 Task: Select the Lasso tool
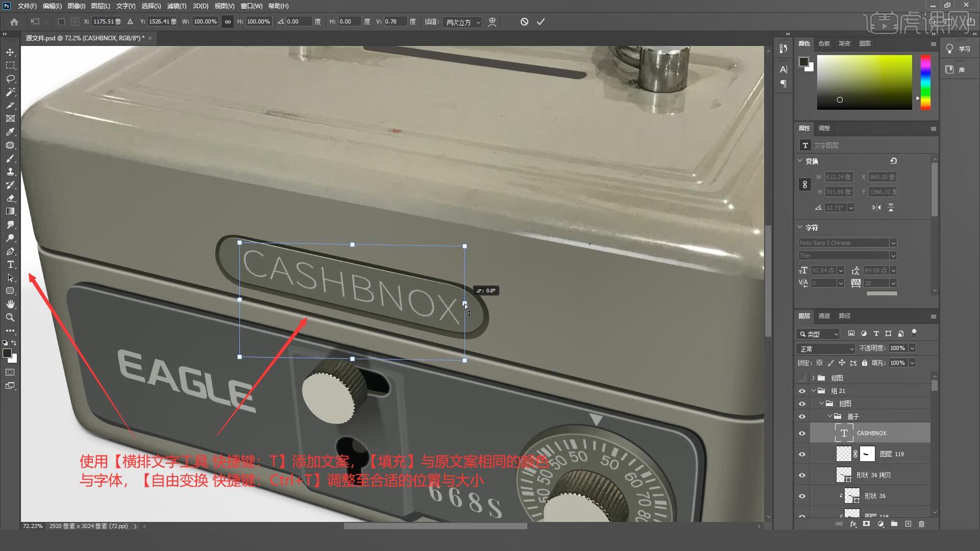[x=10, y=79]
